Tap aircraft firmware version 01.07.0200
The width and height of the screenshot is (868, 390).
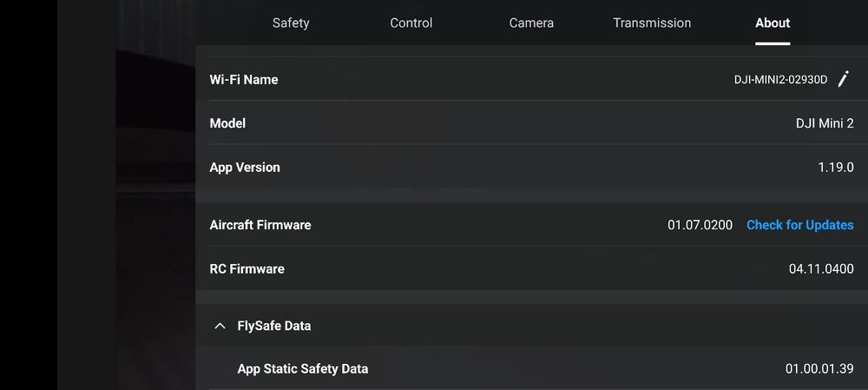pos(700,225)
